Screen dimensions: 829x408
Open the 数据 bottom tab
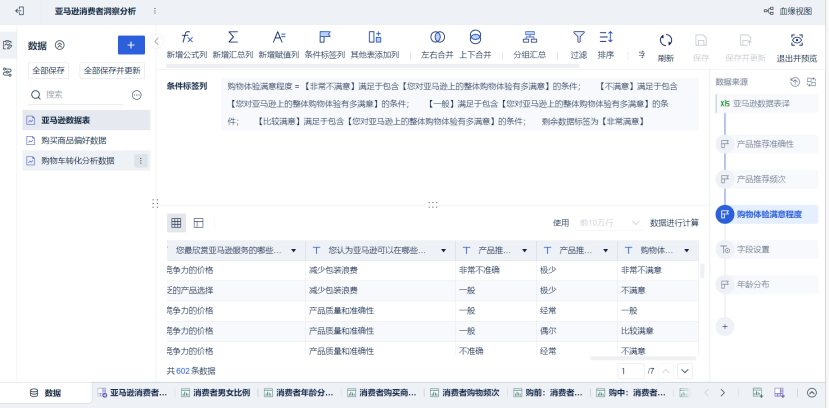[x=46, y=393]
